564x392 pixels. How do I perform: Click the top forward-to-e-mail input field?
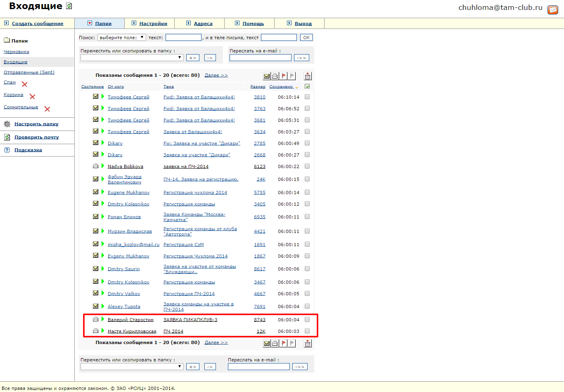260,58
